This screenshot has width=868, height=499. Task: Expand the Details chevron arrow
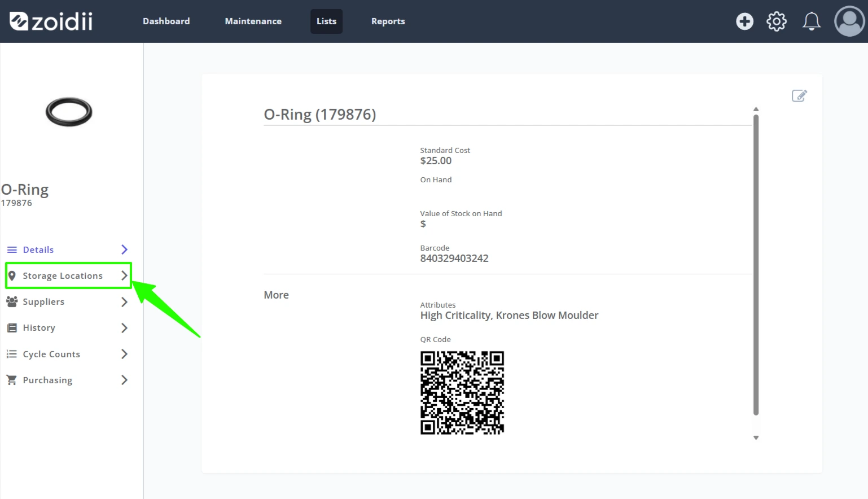(124, 249)
